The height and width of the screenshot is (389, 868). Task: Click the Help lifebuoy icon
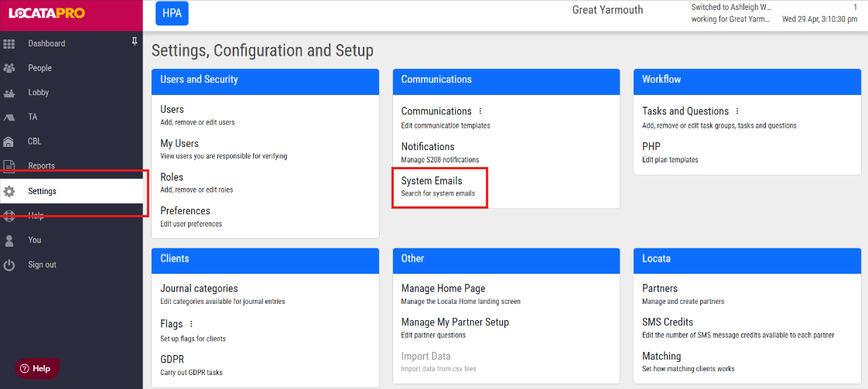(9, 216)
